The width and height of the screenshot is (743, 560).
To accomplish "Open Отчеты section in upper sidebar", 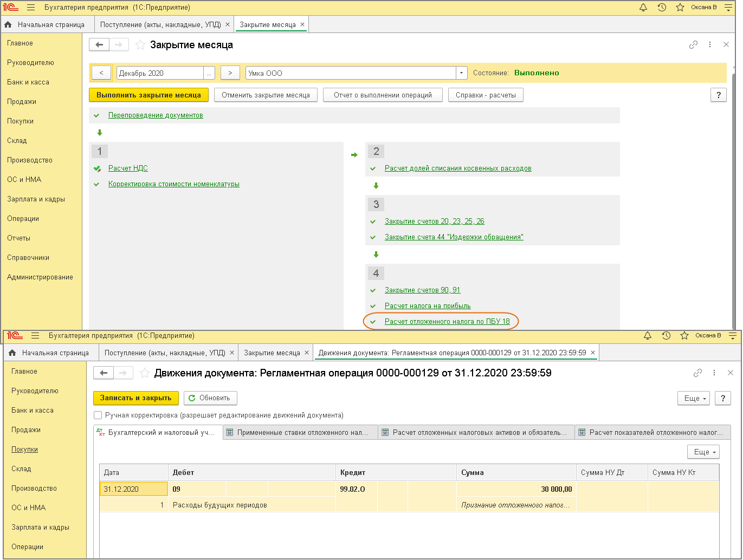I will tap(19, 238).
